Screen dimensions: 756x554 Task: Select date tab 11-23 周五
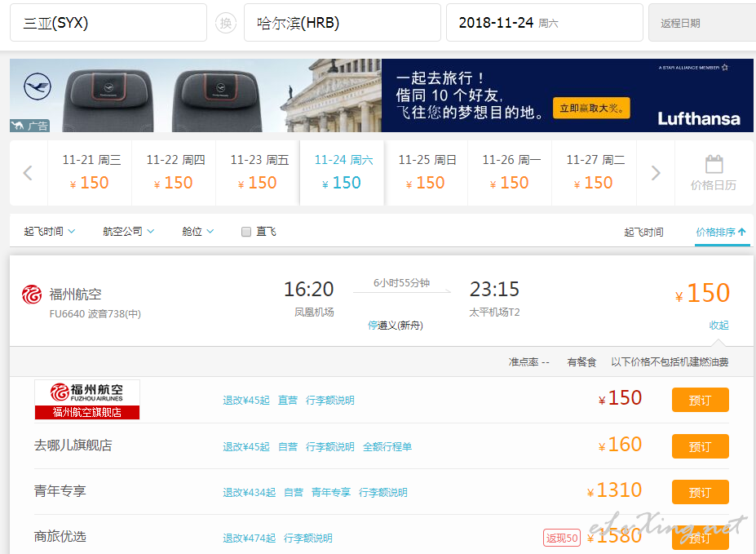tap(258, 173)
